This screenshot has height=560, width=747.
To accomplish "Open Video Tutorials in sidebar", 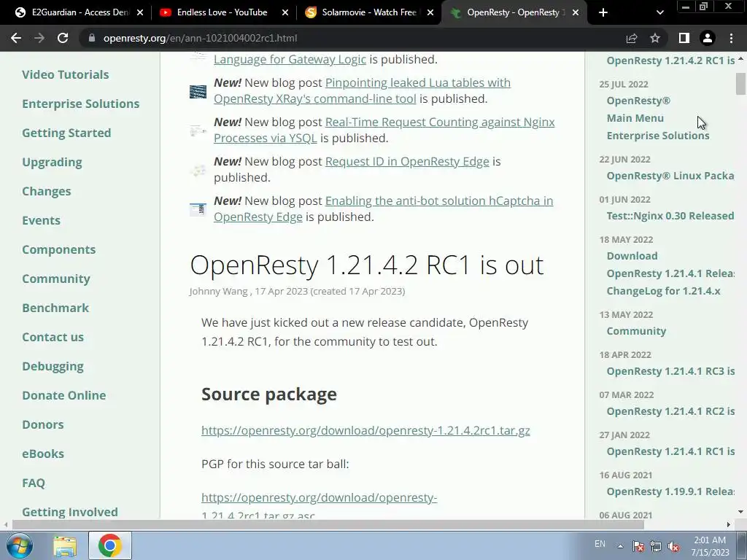I will tap(65, 75).
